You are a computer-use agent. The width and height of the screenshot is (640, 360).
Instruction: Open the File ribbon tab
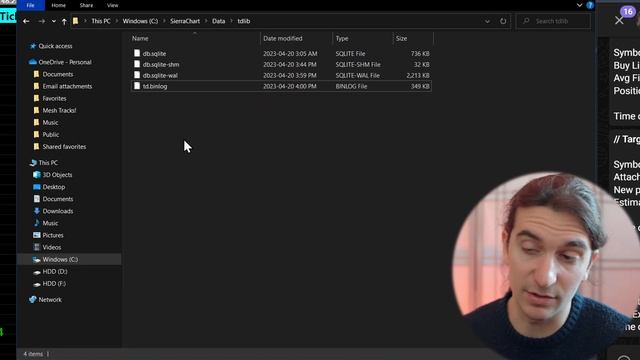[31, 5]
